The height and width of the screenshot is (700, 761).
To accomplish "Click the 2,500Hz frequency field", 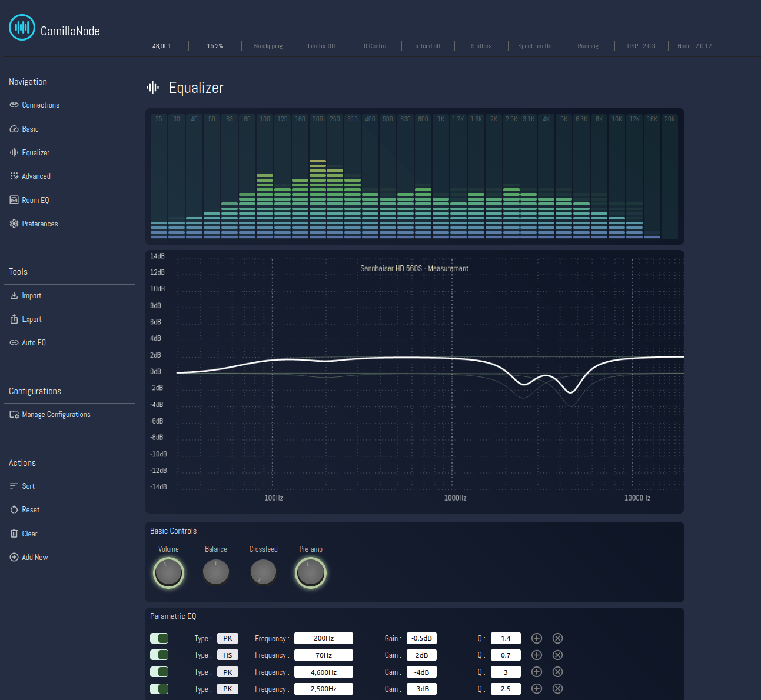I will click(x=324, y=689).
